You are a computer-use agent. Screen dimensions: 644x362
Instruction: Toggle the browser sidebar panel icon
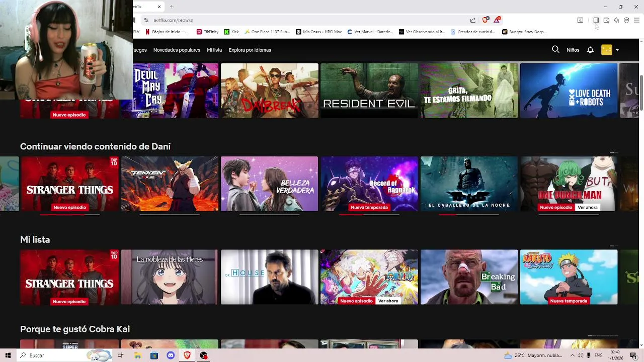point(596,20)
